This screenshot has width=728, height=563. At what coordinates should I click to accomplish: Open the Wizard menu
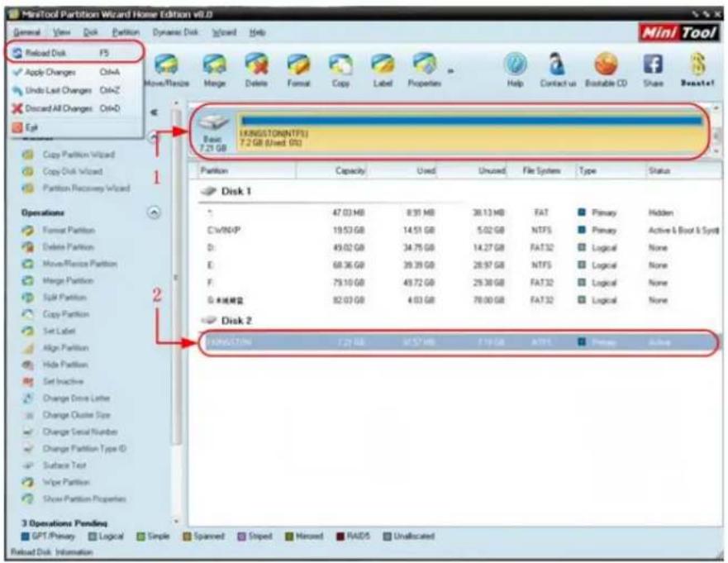point(224,32)
